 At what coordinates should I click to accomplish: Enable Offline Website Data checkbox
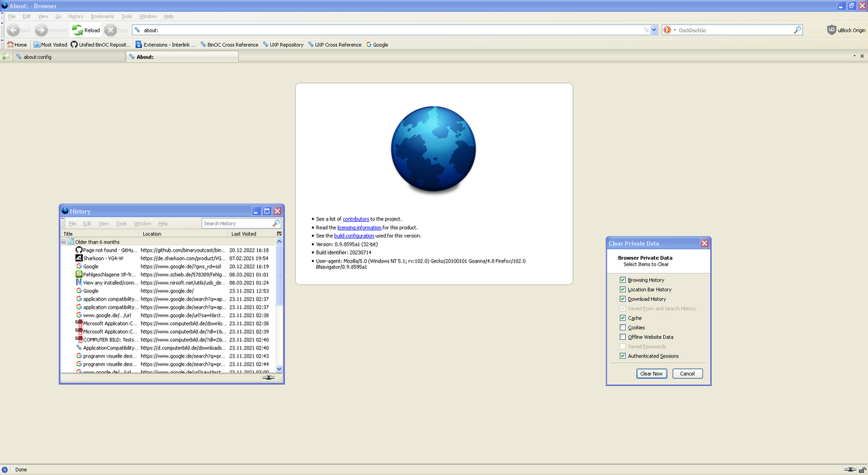[623, 337]
